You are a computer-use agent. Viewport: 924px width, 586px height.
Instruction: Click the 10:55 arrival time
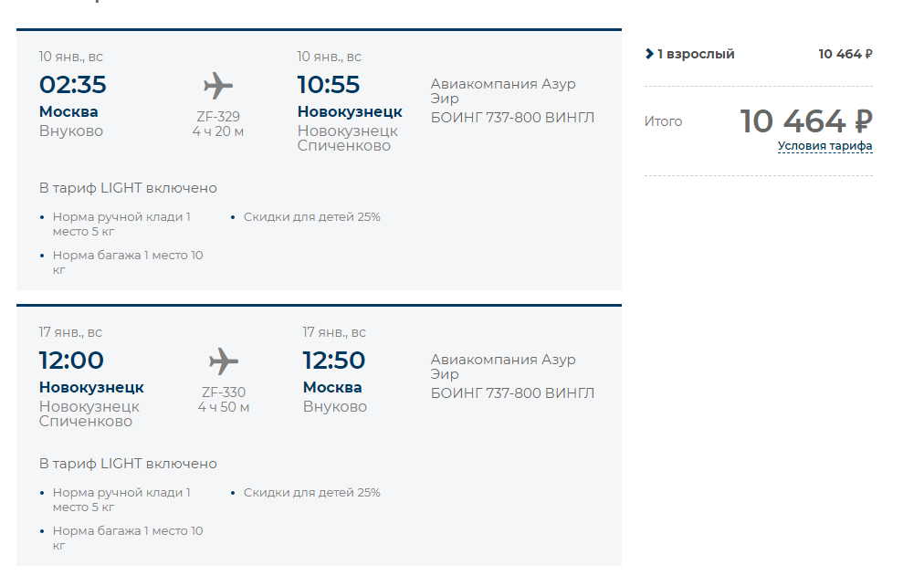(x=328, y=85)
